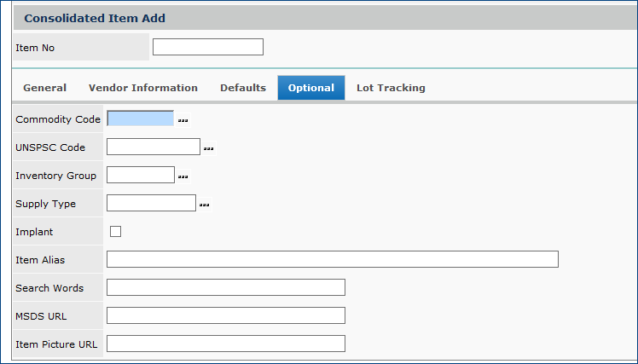Select the Item Picture URL field
Screen dimensions: 638x364
[x=225, y=344]
